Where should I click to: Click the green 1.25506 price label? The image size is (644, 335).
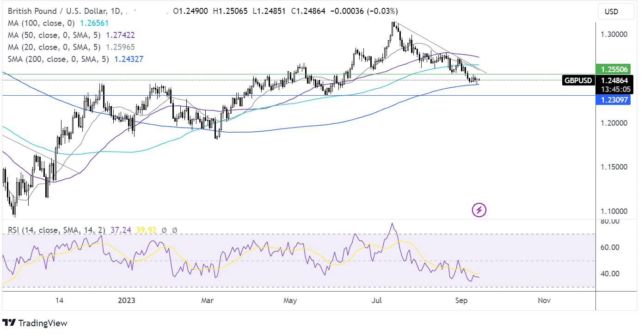[614, 69]
